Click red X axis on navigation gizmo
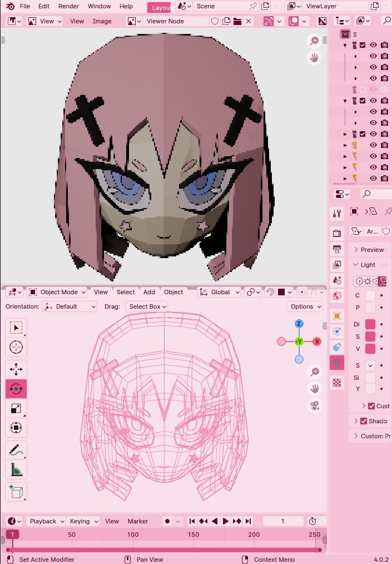Viewport: 392px width, 564px height. [317, 342]
